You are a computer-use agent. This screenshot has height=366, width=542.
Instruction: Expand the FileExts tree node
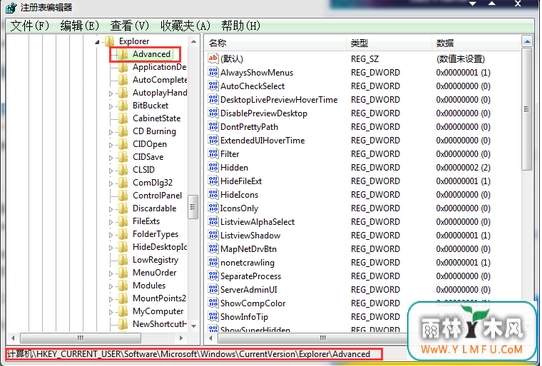click(x=111, y=222)
